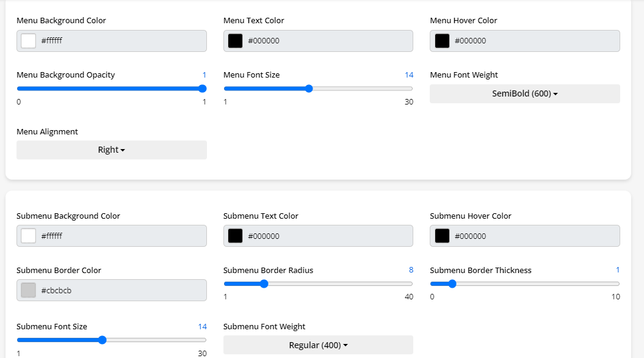Click the Submenu Hover Color swatch
Viewport: 644px width, 358px height.
442,236
